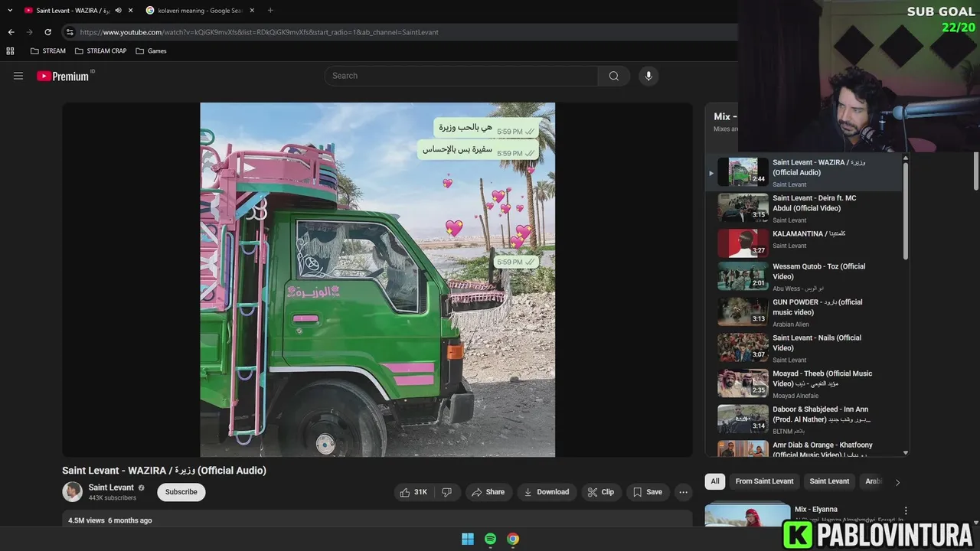The image size is (980, 551).
Task: Share the video
Action: pos(488,492)
